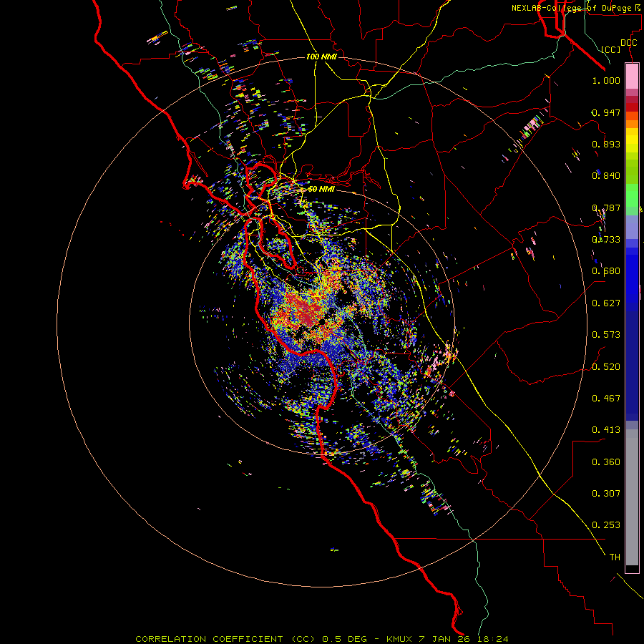
Task: Select the periwinkle swatch in the color scale
Action: pyautogui.click(x=632, y=227)
